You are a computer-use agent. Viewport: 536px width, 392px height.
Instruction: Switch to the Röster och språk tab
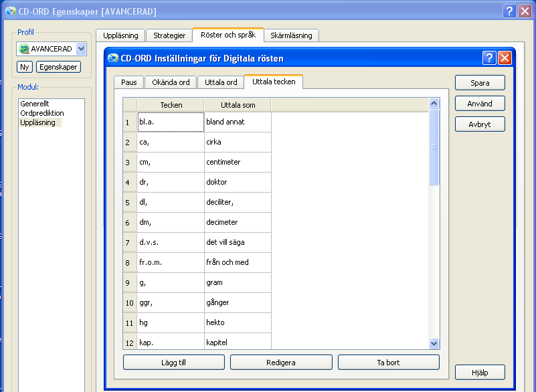pyautogui.click(x=228, y=35)
